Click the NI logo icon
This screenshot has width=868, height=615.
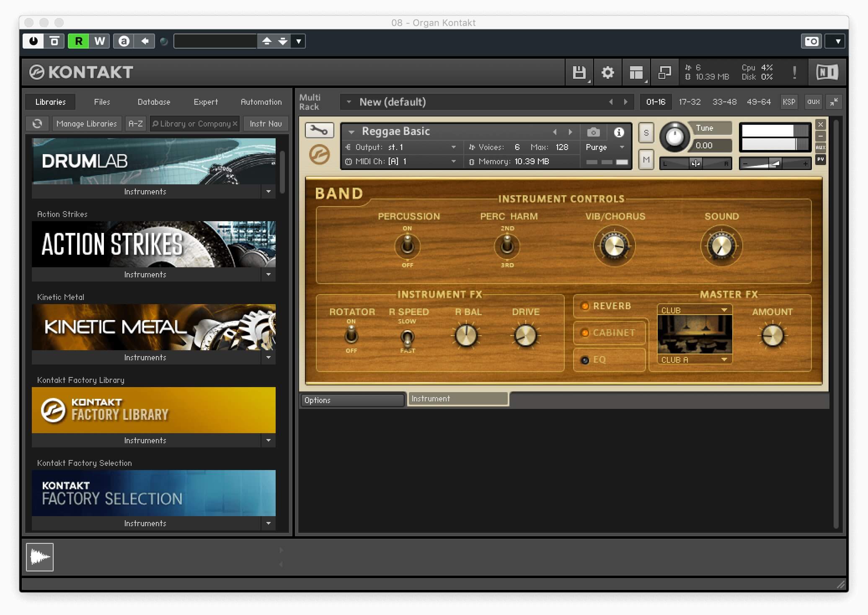[x=827, y=72]
